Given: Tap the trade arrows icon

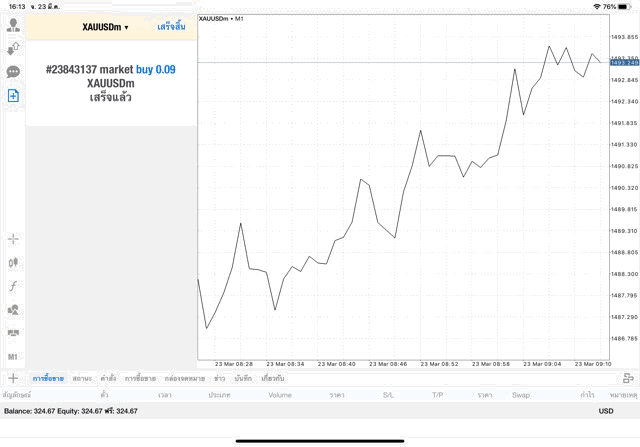Looking at the screenshot, I should coord(14,48).
